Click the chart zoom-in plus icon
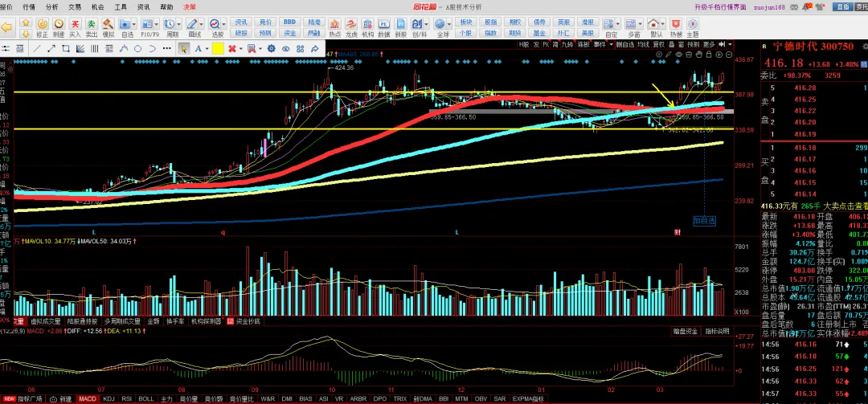Viewport: 868px width, 404px height. point(719,55)
